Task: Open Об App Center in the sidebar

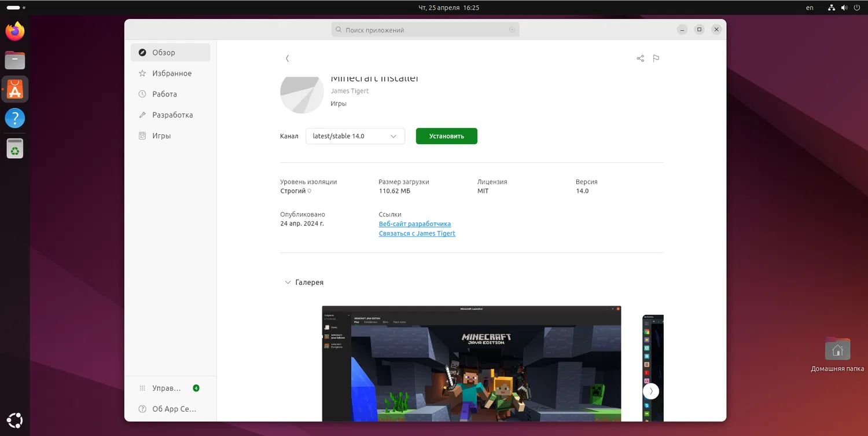Action: (170, 409)
